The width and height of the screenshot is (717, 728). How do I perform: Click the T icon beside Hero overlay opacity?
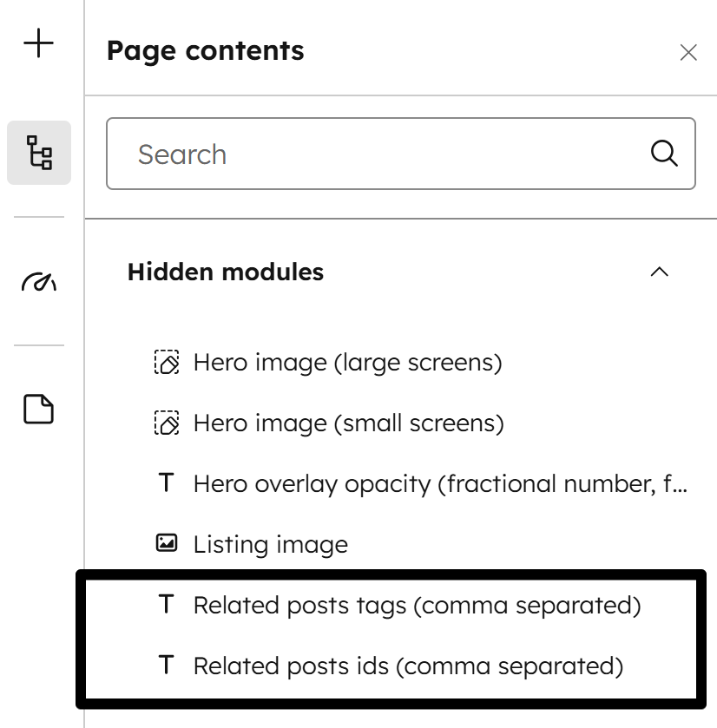pyautogui.click(x=166, y=483)
